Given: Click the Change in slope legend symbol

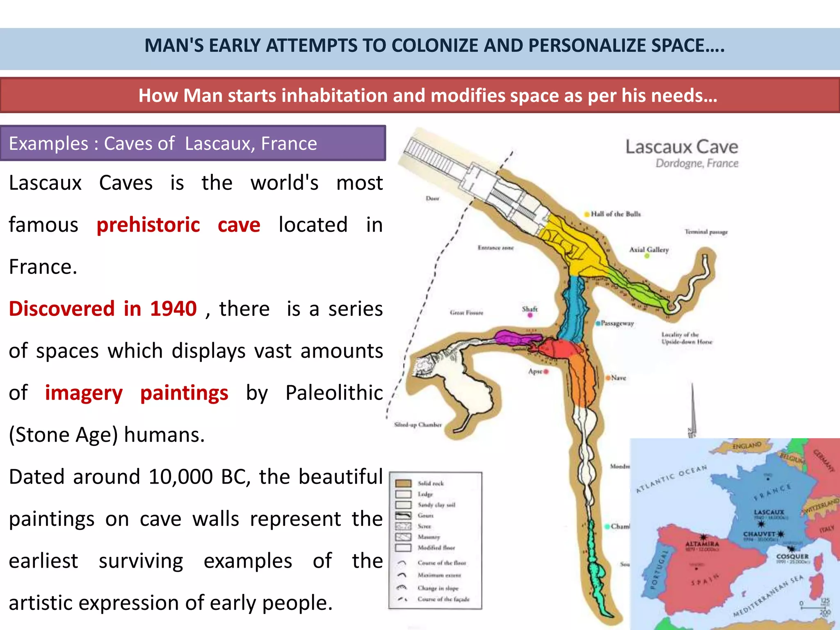Looking at the screenshot, I should (402, 588).
